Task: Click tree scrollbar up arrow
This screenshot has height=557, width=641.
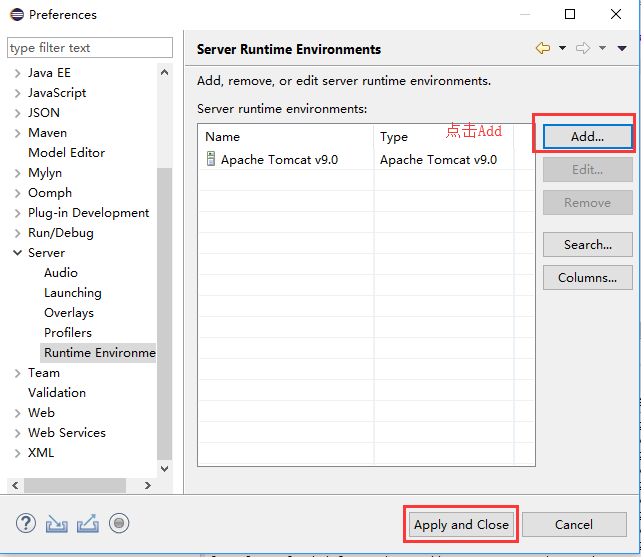Action: [164, 73]
